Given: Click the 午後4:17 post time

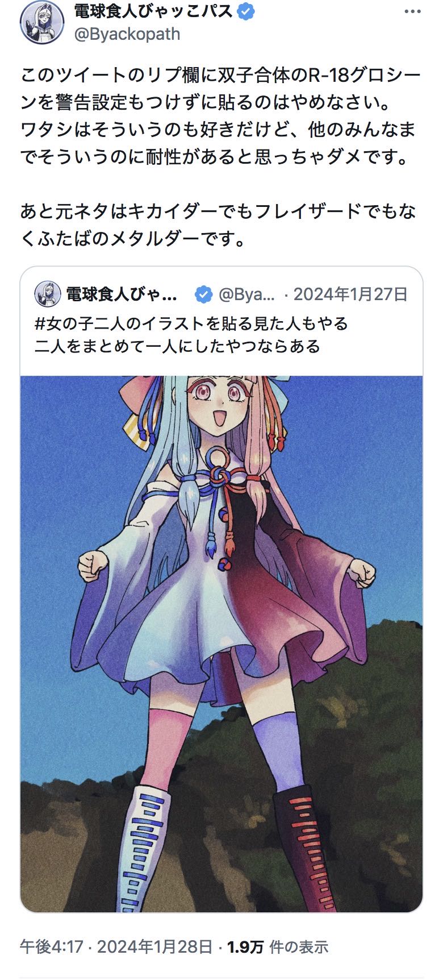Looking at the screenshot, I should [x=52, y=946].
